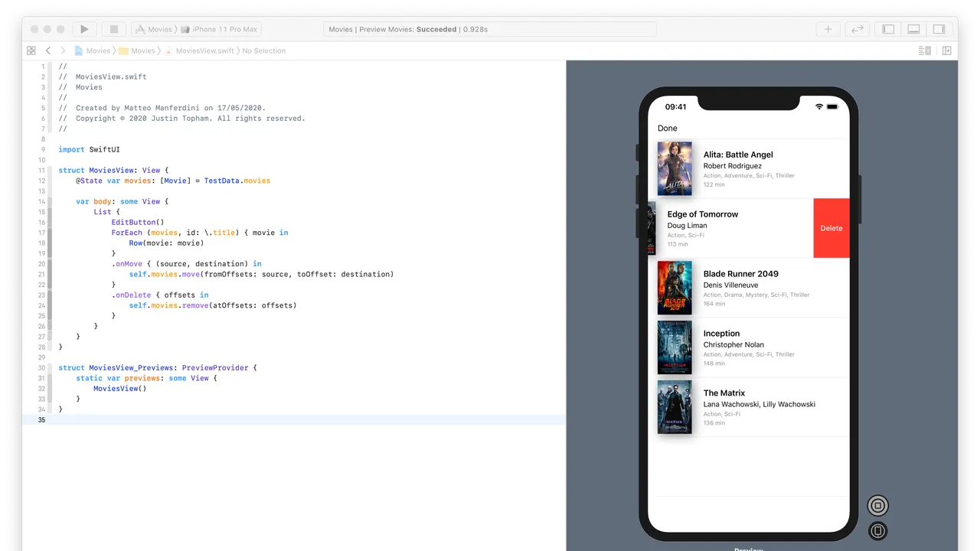This screenshot has width=980, height=551.
Task: Click the struct MoviesView_Previews line
Action: [x=158, y=367]
